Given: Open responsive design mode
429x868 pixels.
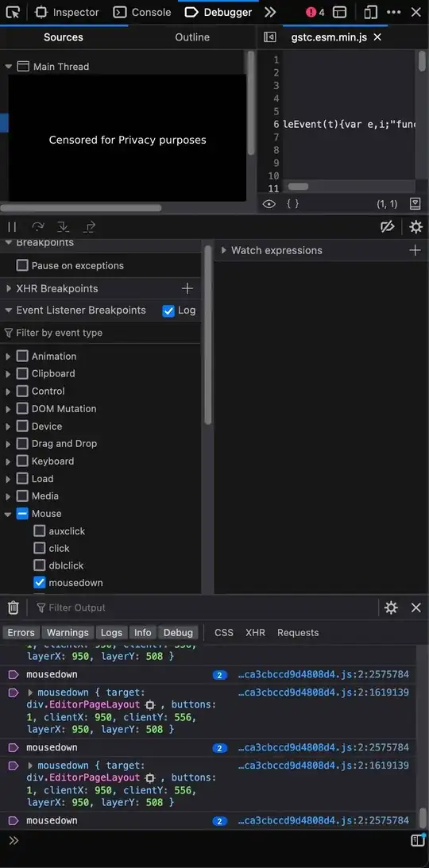Looking at the screenshot, I should (x=370, y=12).
